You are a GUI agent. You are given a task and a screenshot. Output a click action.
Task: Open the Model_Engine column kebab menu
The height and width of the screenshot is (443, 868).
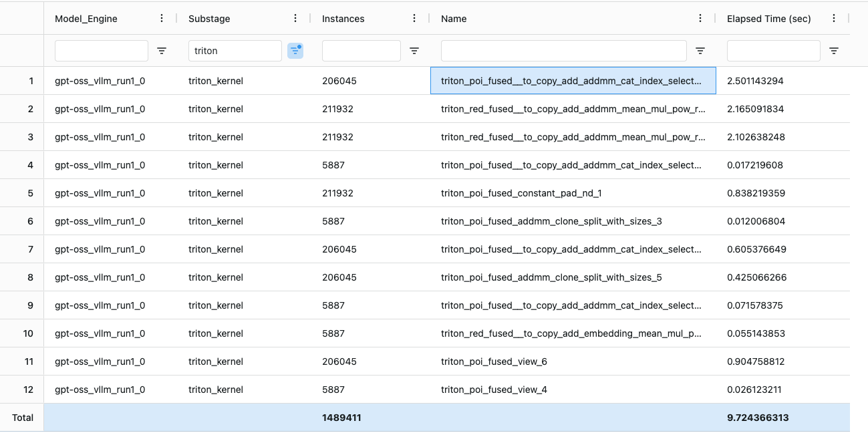[161, 18]
